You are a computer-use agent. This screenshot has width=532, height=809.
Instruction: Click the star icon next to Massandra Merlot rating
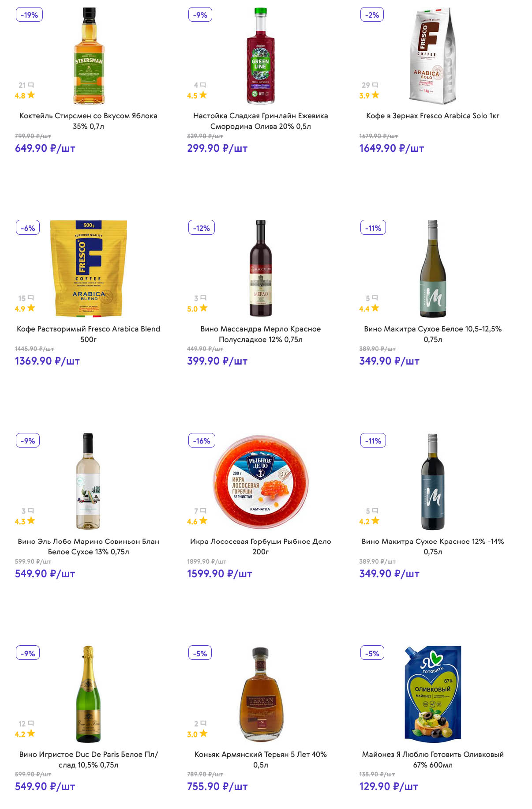(203, 308)
